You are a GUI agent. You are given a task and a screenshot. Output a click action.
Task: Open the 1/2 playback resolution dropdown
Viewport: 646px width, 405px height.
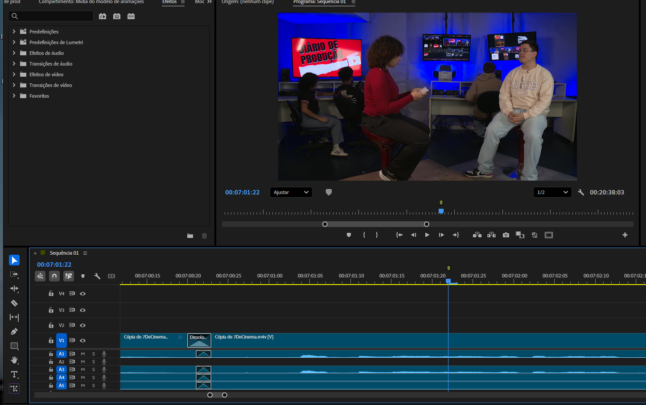(553, 192)
